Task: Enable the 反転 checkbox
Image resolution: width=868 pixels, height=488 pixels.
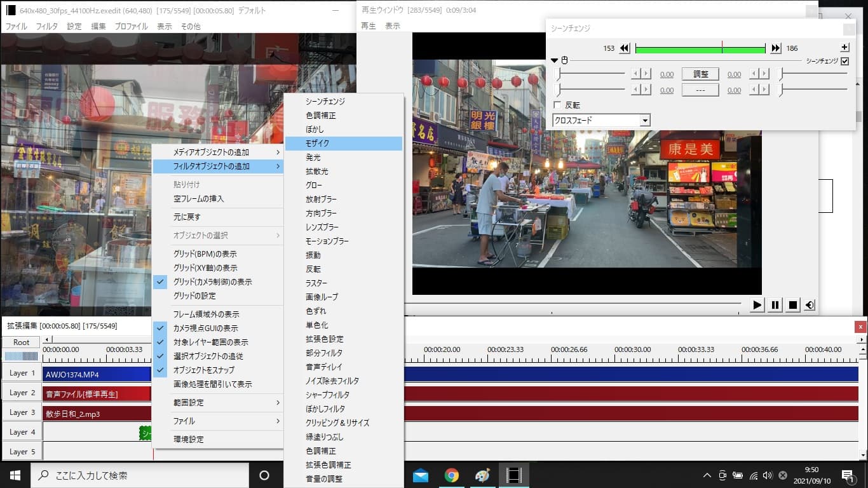Action: (x=557, y=105)
